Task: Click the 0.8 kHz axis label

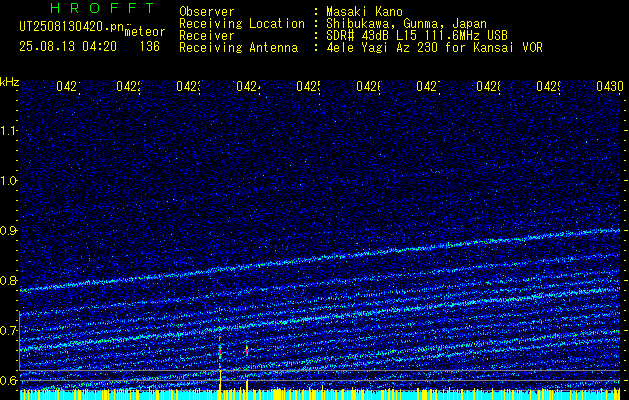Action: [x=8, y=280]
